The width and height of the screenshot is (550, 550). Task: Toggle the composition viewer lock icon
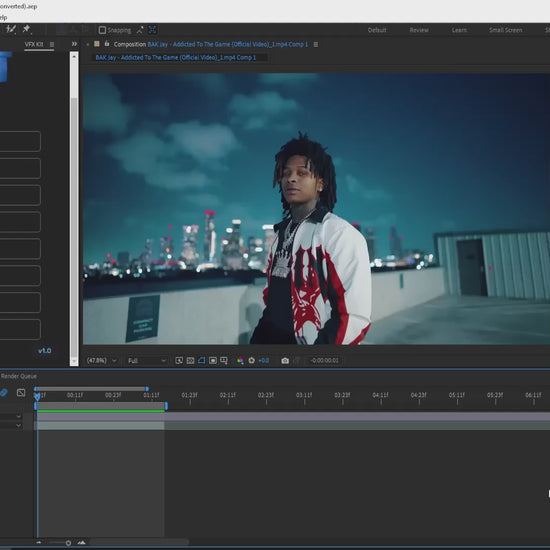[x=107, y=44]
